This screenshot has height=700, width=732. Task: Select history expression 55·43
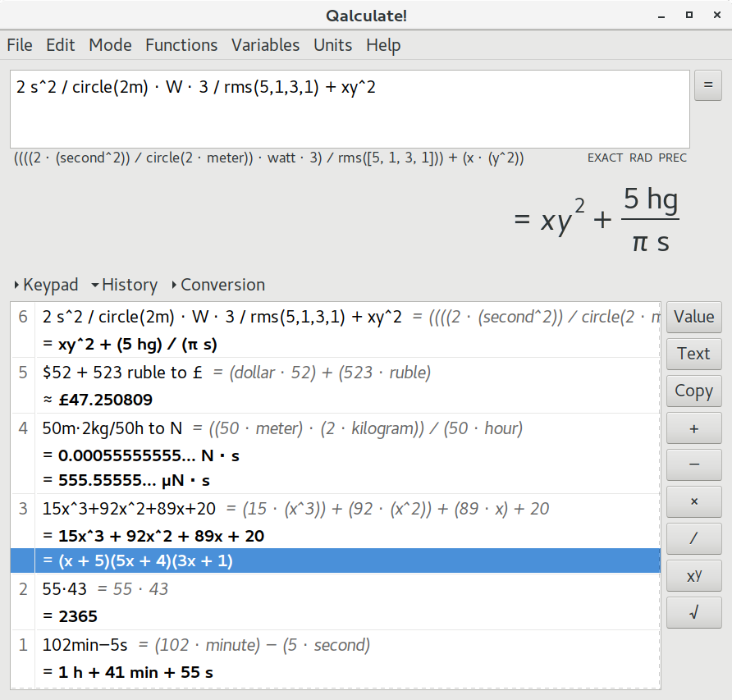[x=65, y=589]
